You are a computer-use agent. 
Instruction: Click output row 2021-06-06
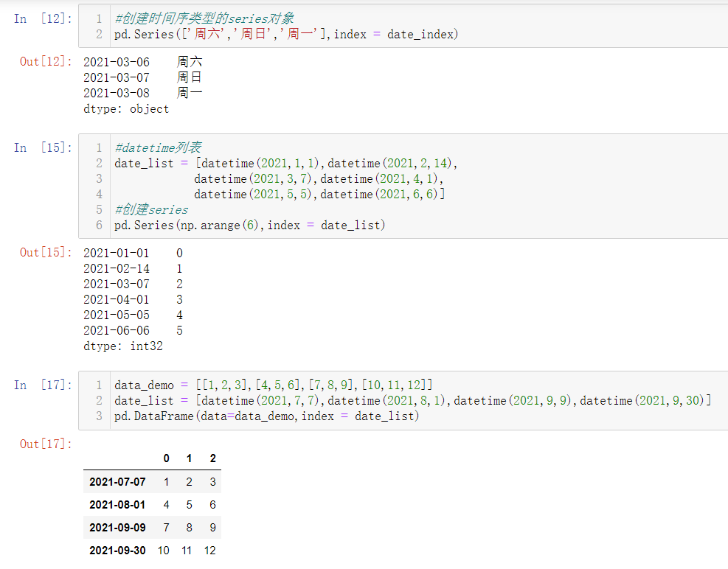pos(134,330)
